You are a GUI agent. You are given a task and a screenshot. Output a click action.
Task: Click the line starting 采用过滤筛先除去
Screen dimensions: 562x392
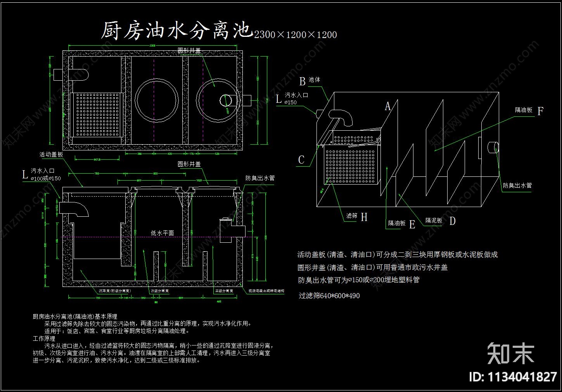149,324
